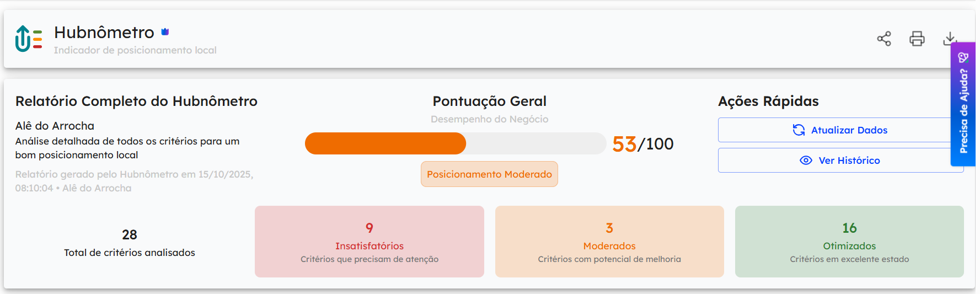Viewport: 980px width, 294px height.
Task: Select the 'Alê do Arrocha' business name
Action: point(55,126)
